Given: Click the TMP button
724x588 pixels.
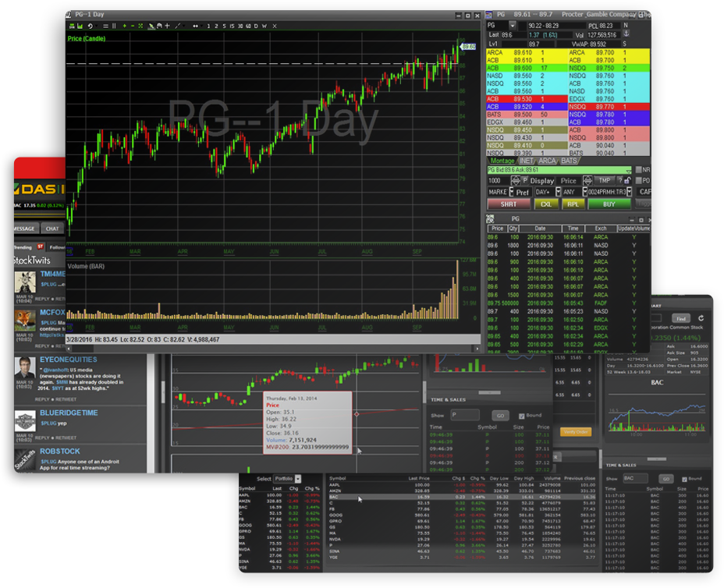Looking at the screenshot, I should pyautogui.click(x=605, y=180).
